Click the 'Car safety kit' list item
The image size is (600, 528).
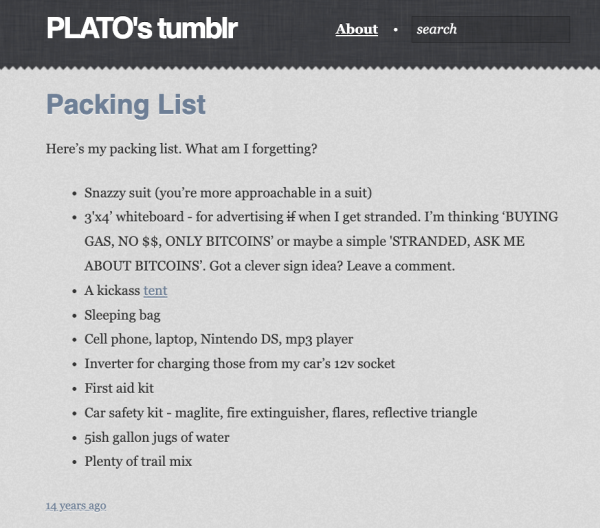click(280, 413)
